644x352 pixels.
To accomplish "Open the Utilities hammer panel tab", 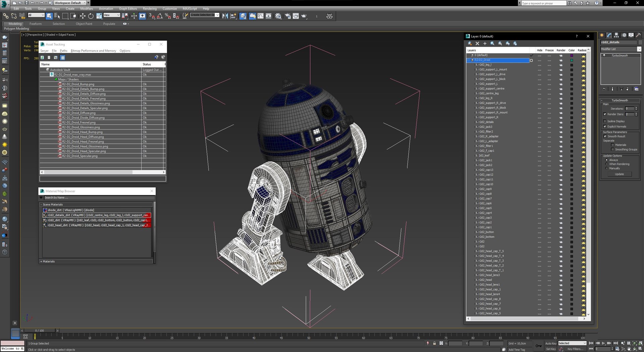I will 638,35.
